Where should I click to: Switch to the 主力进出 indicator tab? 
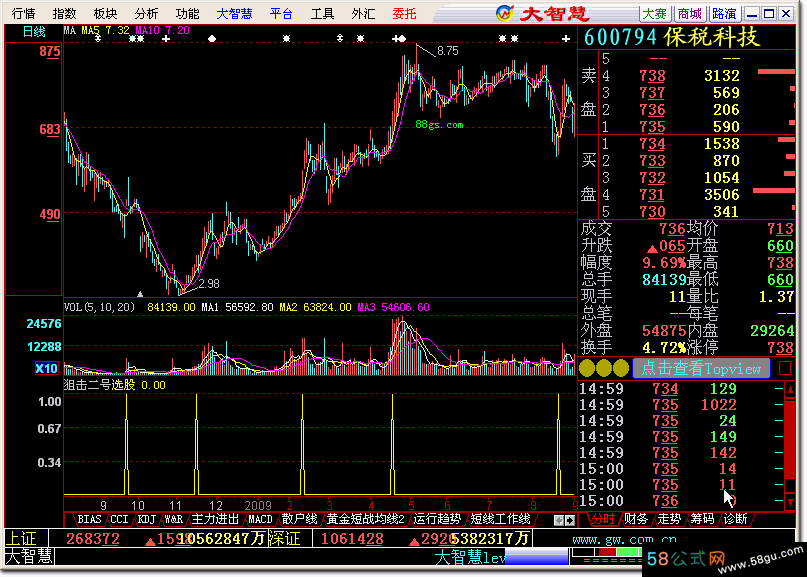pos(215,519)
